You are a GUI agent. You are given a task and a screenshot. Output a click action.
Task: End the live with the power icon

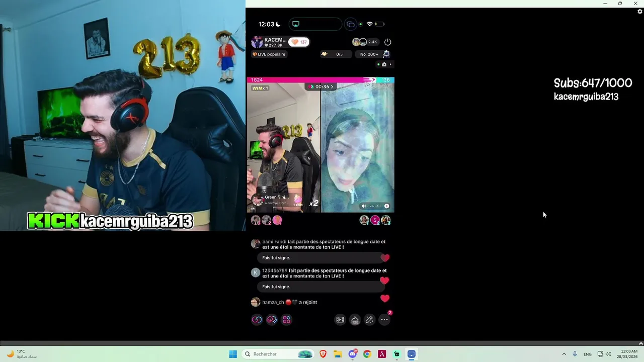coord(387,42)
